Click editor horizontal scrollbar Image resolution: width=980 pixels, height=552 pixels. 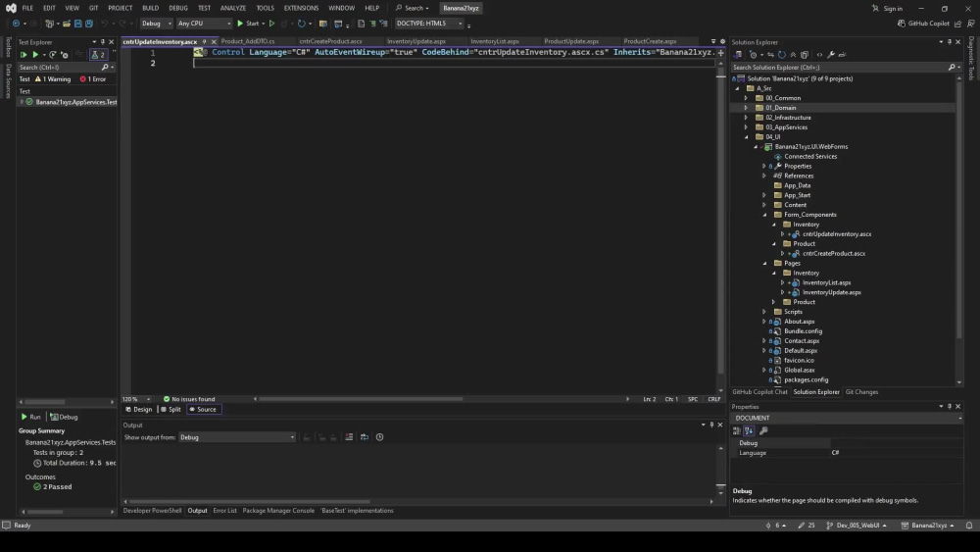362,399
